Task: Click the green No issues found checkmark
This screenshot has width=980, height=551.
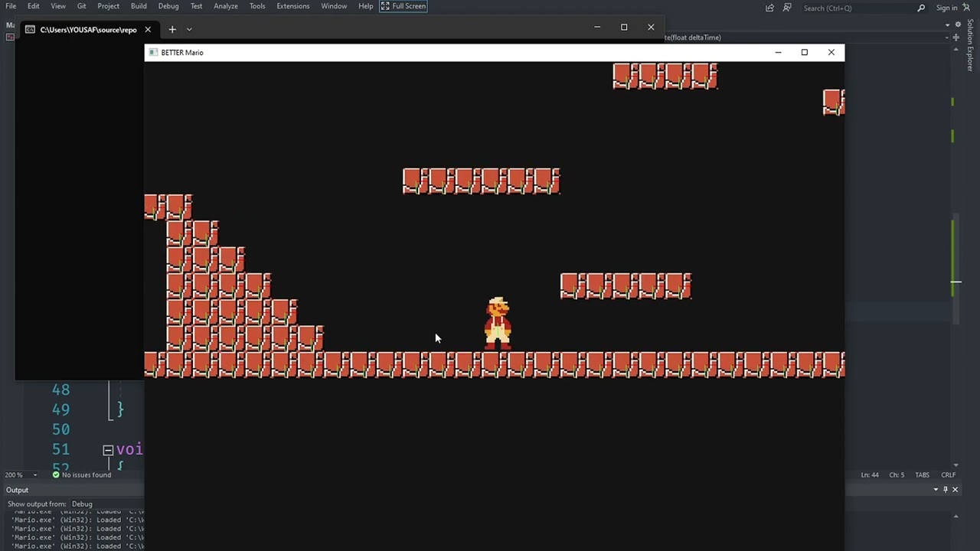Action: coord(56,474)
